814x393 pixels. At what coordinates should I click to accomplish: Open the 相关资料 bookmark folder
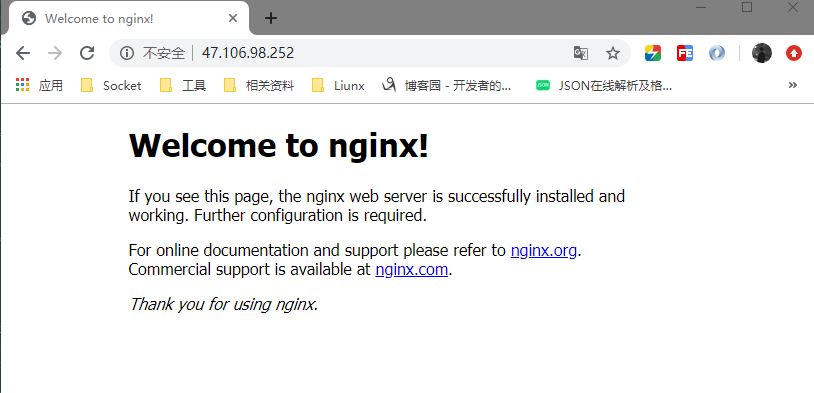coord(259,85)
